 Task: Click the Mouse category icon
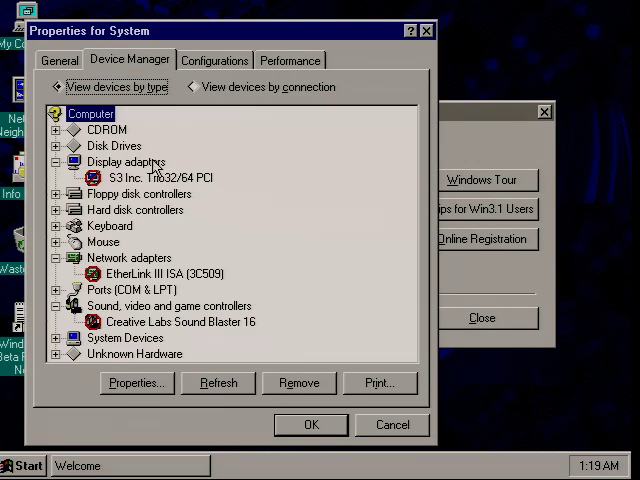click(x=74, y=242)
